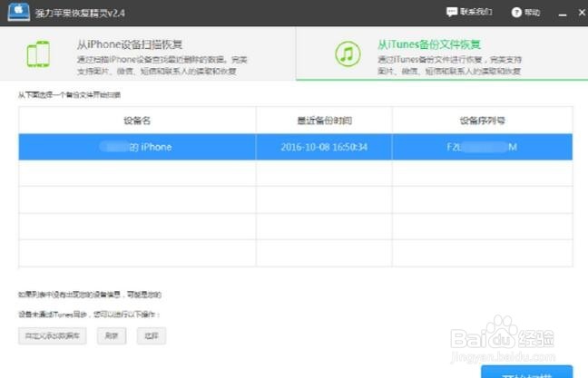
Task: Close the recovery app window
Action: (x=582, y=13)
